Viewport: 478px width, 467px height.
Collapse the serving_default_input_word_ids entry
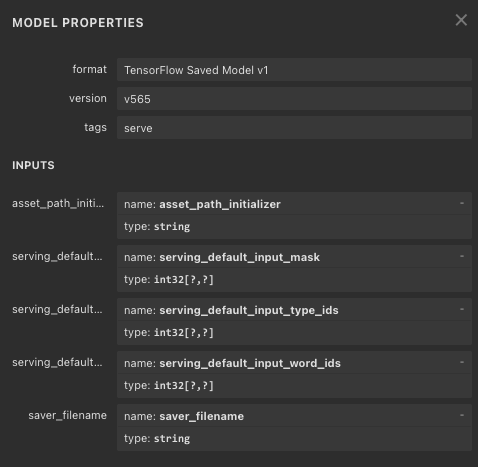462,362
